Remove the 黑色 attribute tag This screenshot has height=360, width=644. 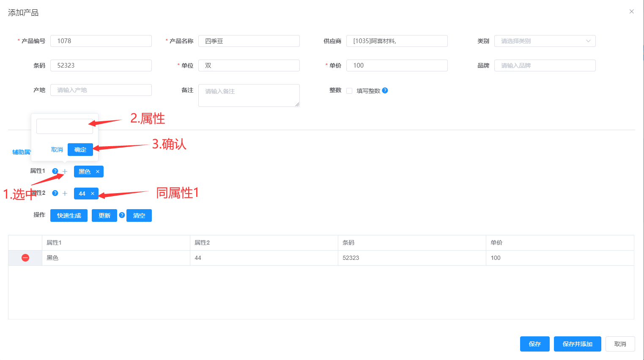point(98,172)
